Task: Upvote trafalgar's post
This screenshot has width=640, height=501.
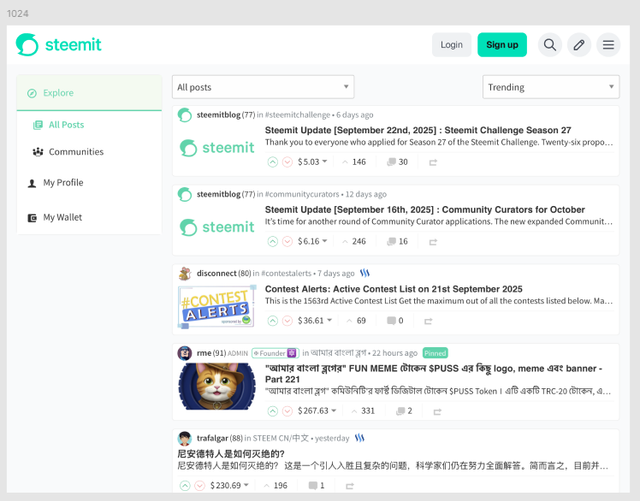Action: click(x=184, y=485)
